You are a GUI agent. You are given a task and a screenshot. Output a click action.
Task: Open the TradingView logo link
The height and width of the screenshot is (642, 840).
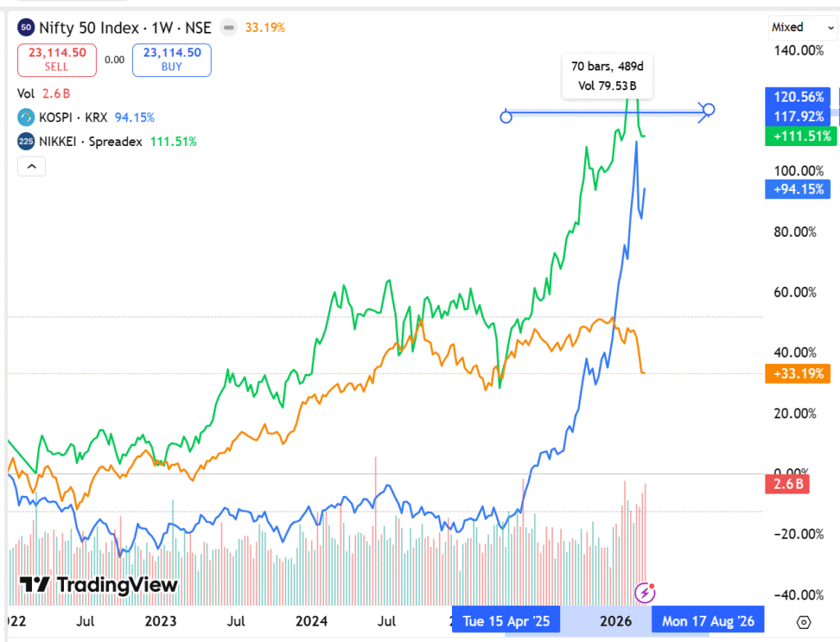(98, 585)
